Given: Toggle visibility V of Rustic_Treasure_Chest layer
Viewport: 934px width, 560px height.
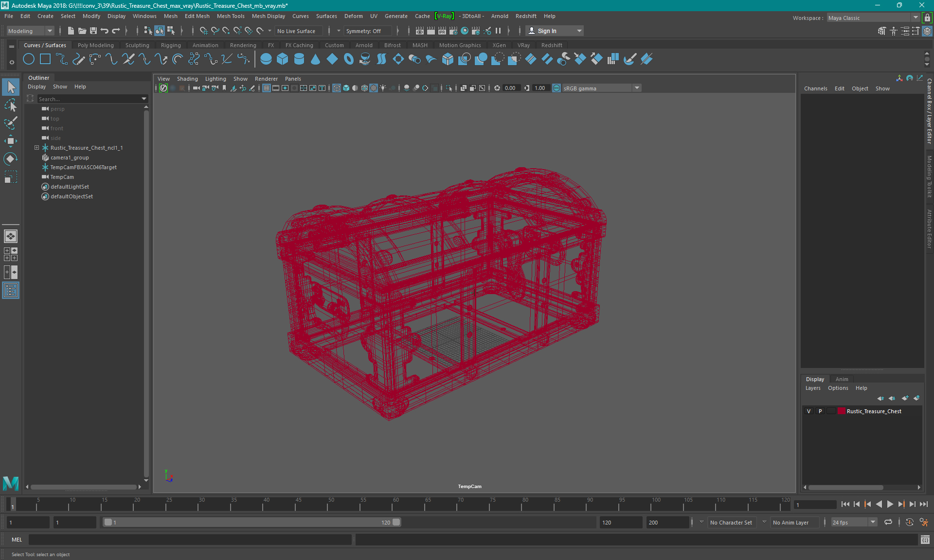Looking at the screenshot, I should (809, 411).
